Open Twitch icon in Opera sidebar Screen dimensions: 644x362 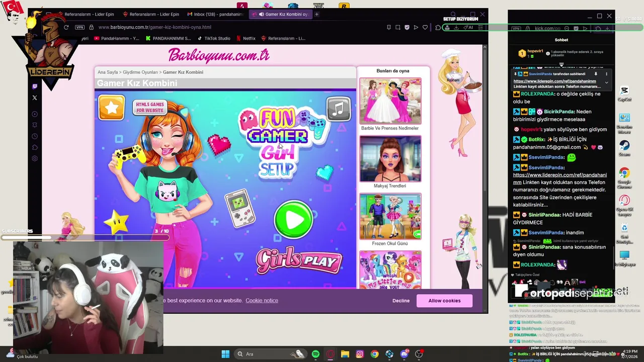tap(35, 86)
